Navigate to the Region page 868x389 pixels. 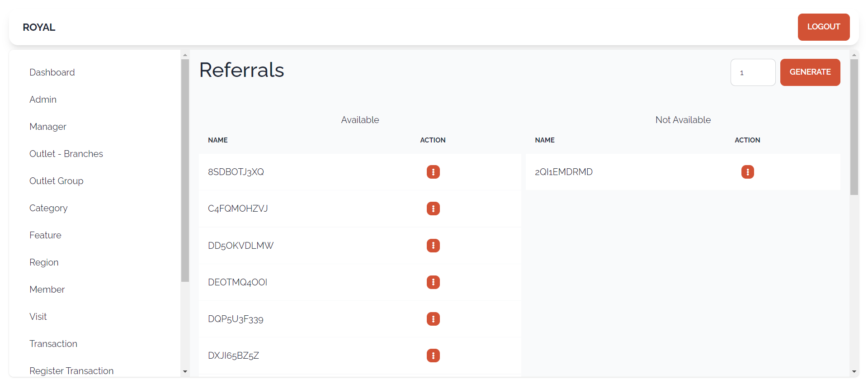44,262
